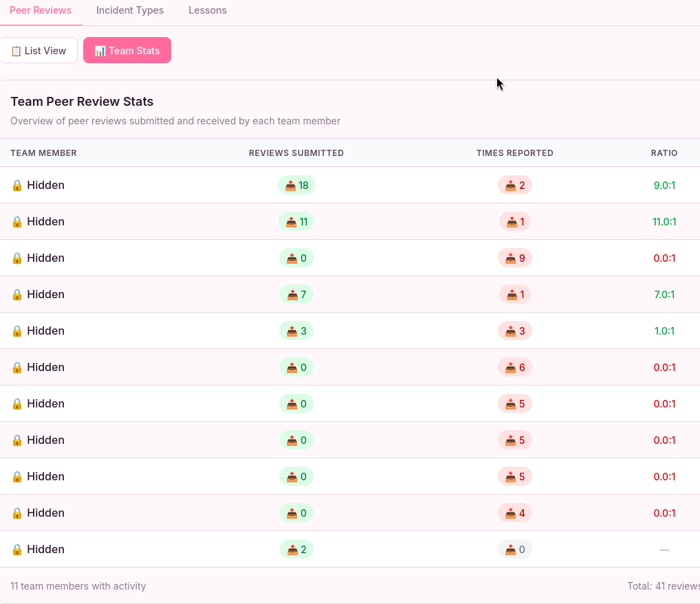700x604 pixels.
Task: Click the lock icon in the last table row
Action: (x=17, y=549)
